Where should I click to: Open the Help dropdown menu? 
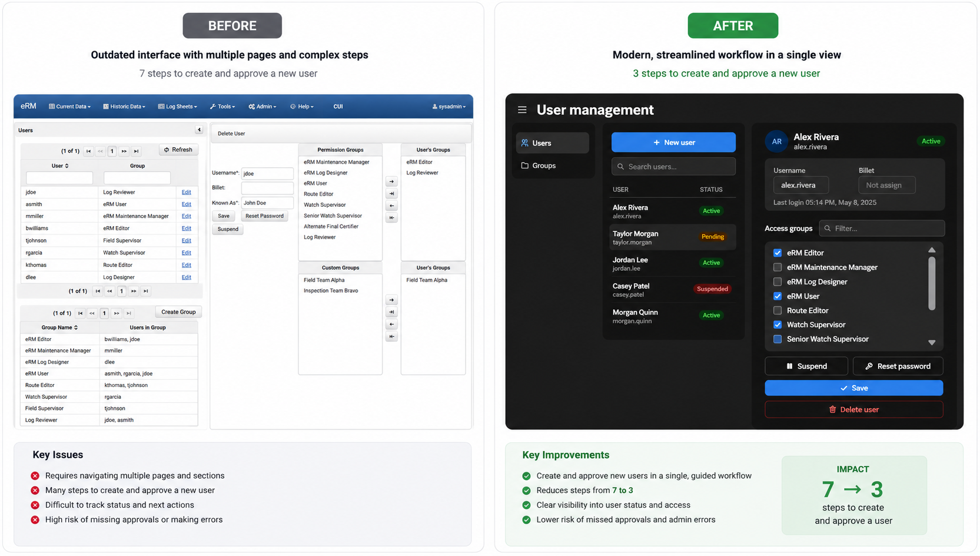tap(302, 107)
